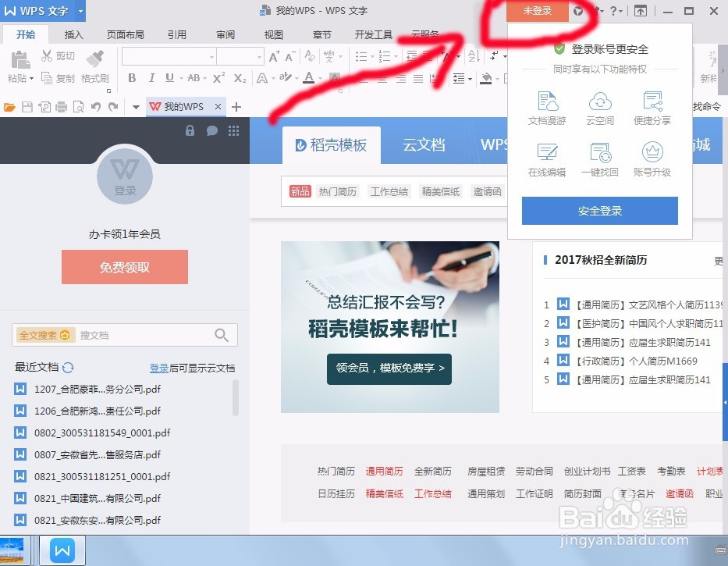
Task: Switch to the 审阅 ribbon tab
Action: 226,35
